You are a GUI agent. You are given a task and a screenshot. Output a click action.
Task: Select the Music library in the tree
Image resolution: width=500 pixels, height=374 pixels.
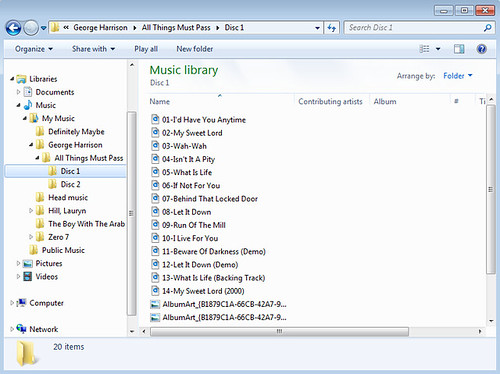(46, 105)
